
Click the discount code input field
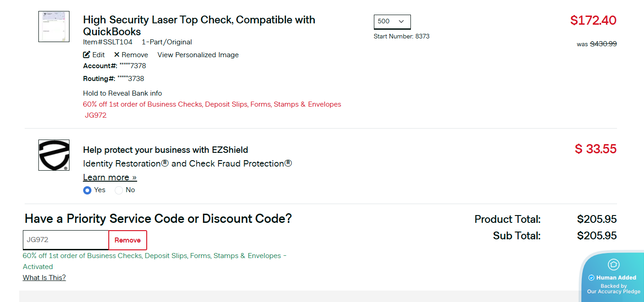66,240
